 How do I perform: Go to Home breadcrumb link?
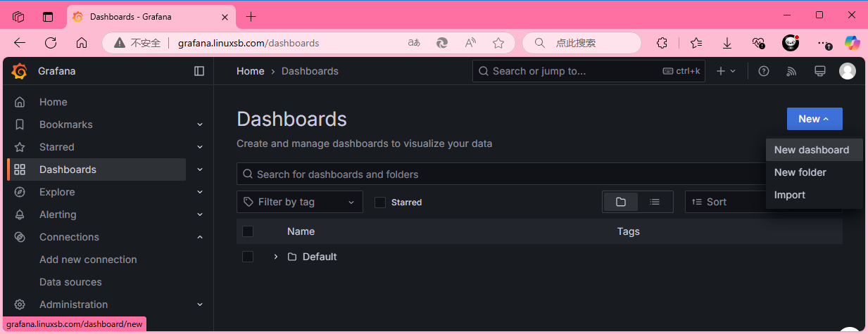[x=251, y=71]
